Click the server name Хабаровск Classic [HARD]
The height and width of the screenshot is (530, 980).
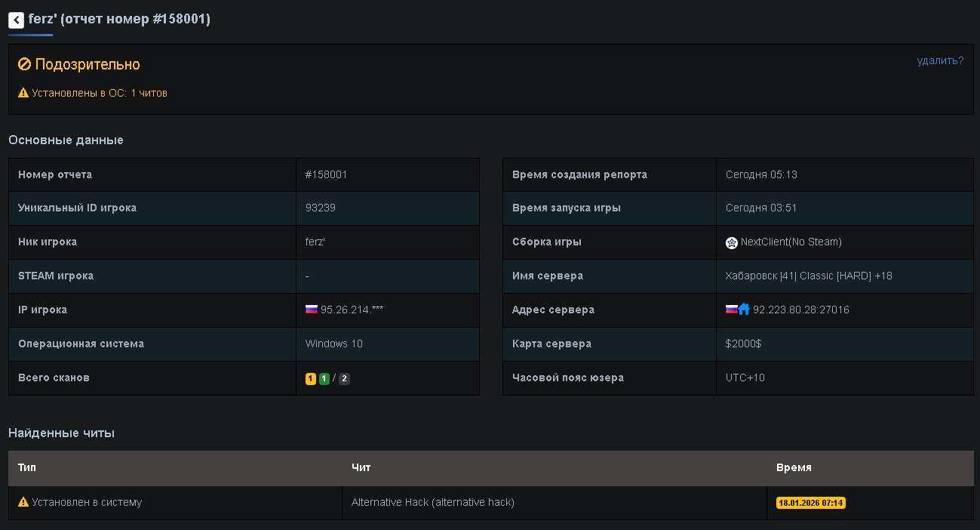click(809, 276)
